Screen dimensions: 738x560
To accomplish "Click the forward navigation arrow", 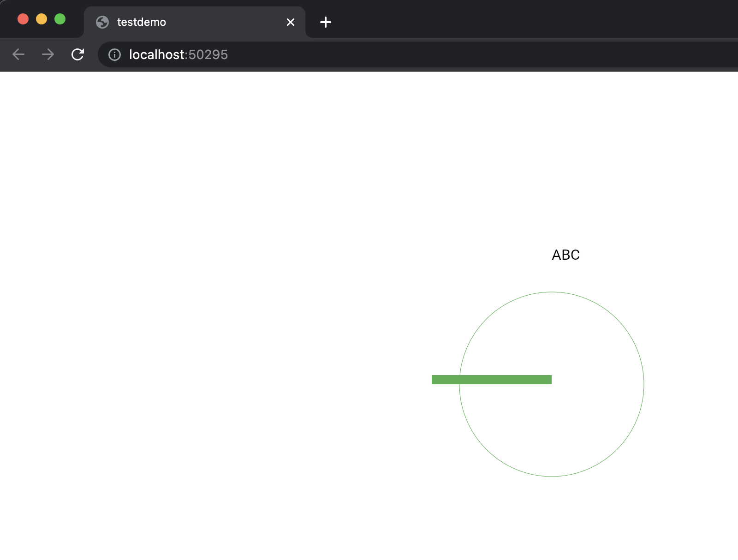I will point(48,54).
